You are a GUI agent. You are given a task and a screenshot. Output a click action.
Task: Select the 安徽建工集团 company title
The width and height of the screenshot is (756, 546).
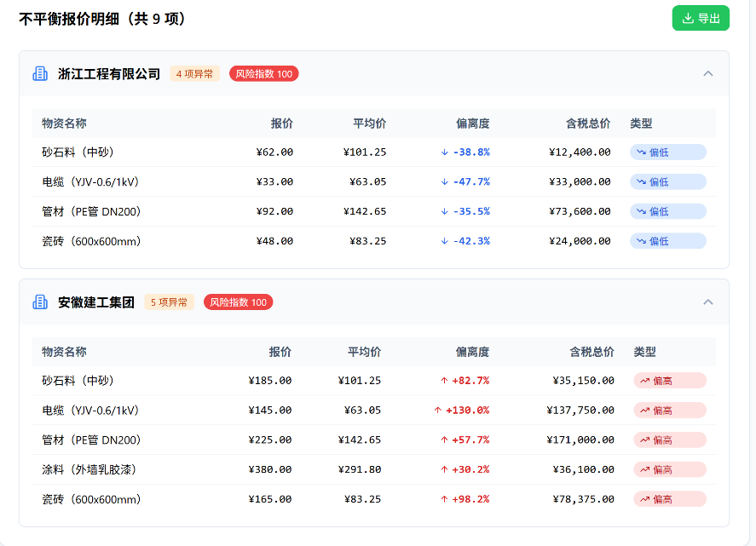point(96,302)
